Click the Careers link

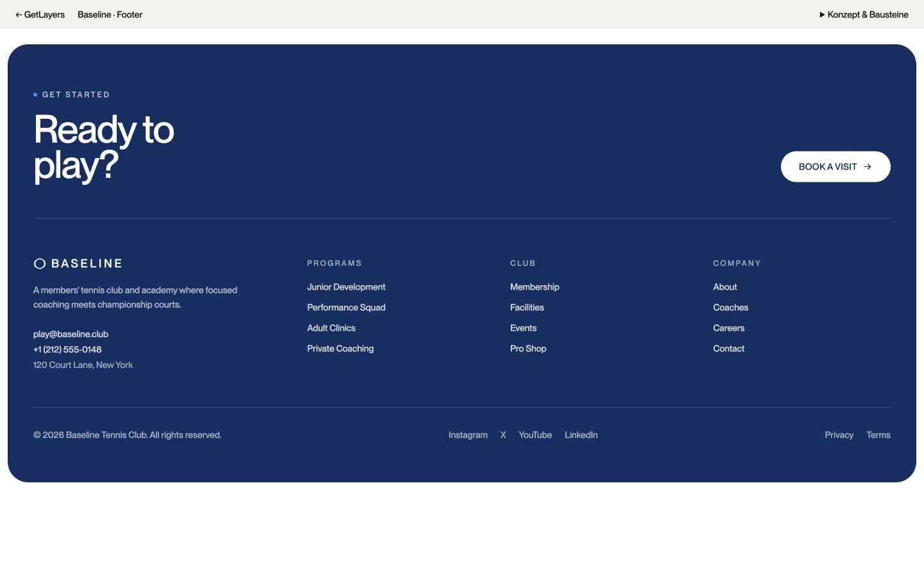[x=729, y=328]
